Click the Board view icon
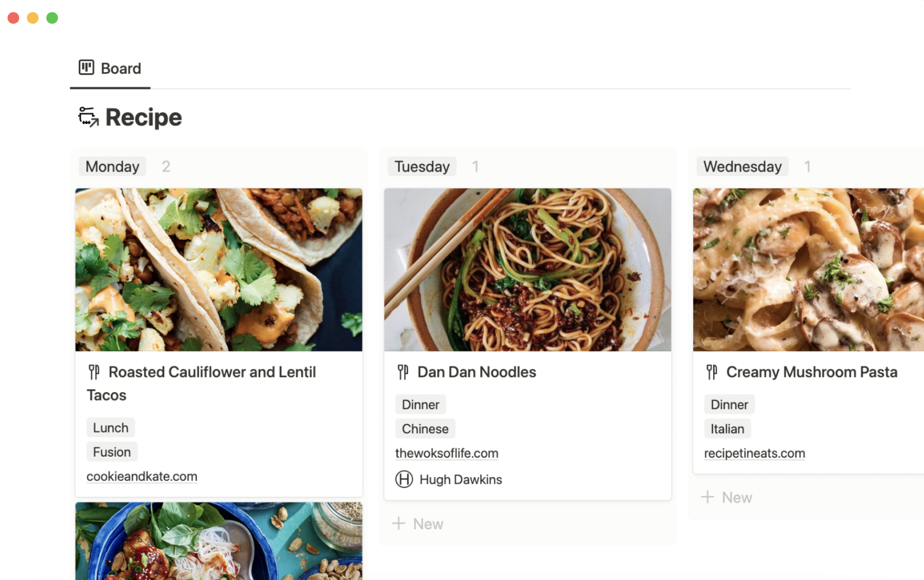 (86, 68)
